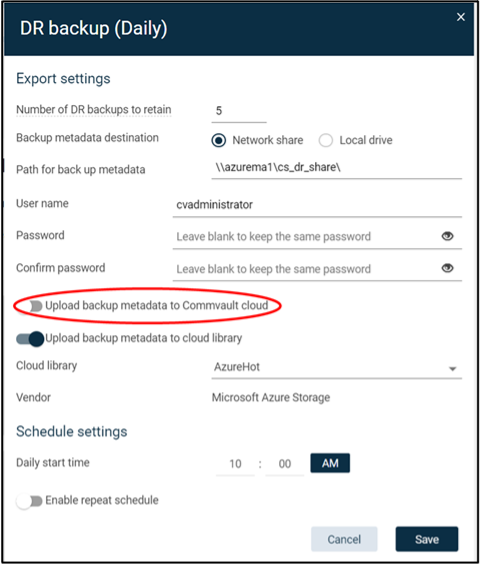This screenshot has height=566, width=481.
Task: Click the path for backup metadata field
Action: pyautogui.click(x=336, y=168)
